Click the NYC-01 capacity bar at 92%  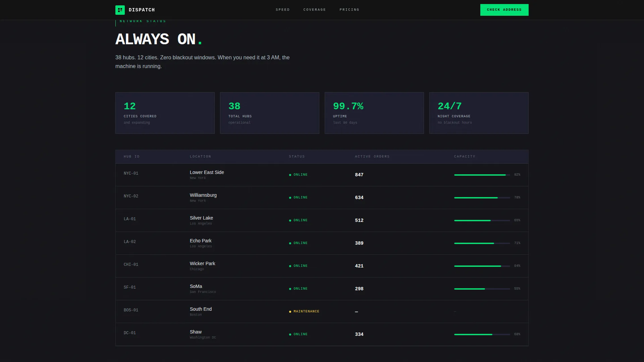coord(482,175)
